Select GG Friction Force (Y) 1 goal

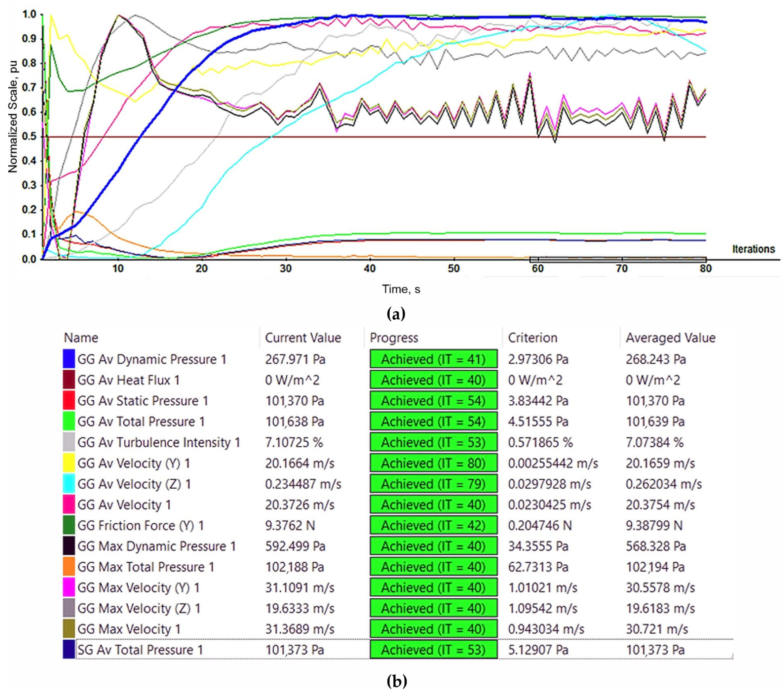pos(140,525)
